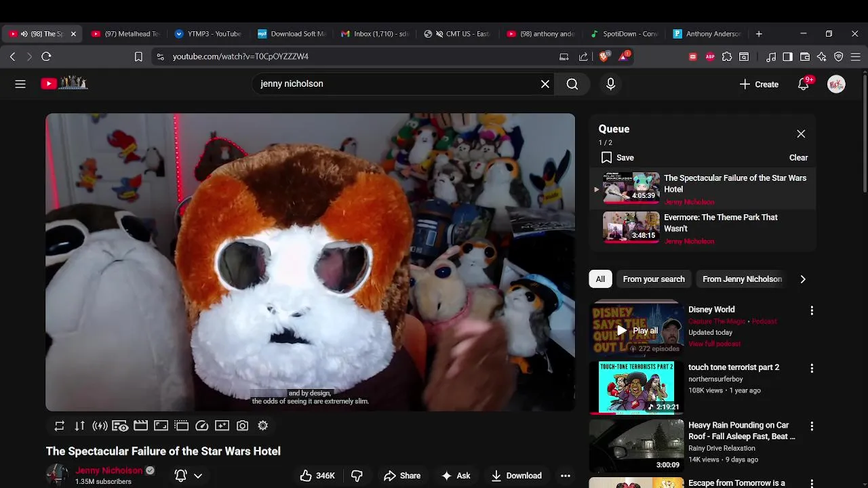Open the Heavy Rain Pounding on Car Roof video
The height and width of the screenshot is (488, 868).
click(742, 431)
